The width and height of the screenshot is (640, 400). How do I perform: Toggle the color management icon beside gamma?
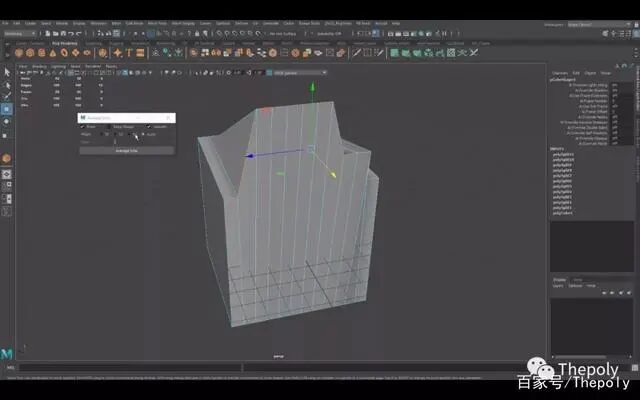click(x=269, y=73)
